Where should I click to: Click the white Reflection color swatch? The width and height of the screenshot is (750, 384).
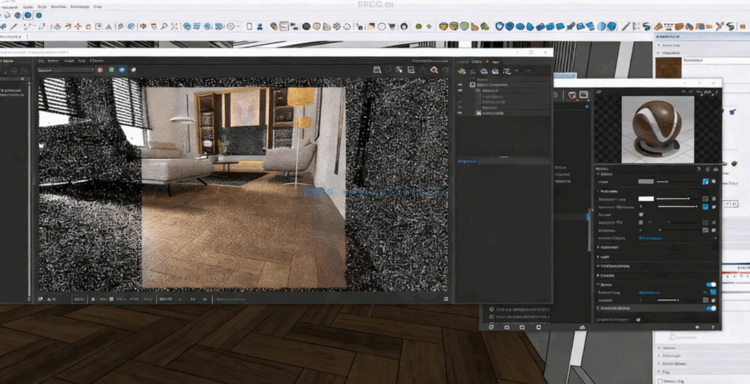646,198
